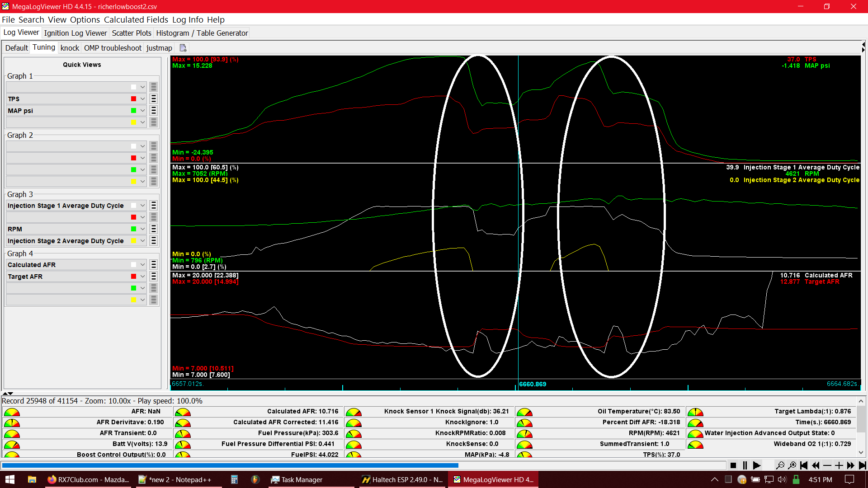Pause log playback
The height and width of the screenshot is (488, 868).
tap(745, 465)
